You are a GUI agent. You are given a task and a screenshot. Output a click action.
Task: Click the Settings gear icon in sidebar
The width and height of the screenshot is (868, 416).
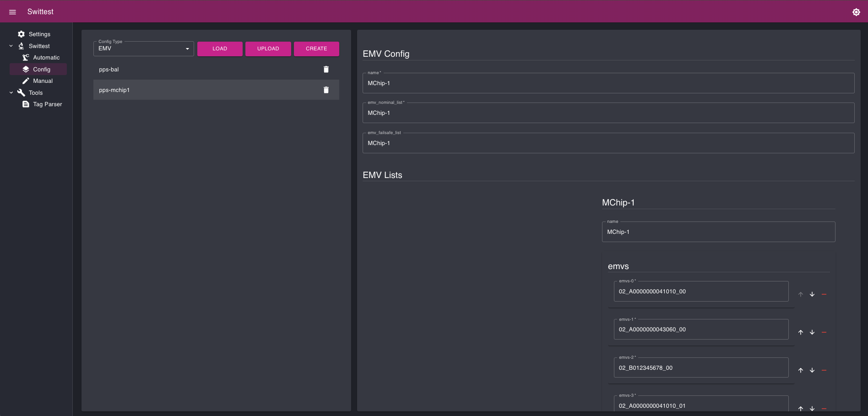[x=21, y=34]
